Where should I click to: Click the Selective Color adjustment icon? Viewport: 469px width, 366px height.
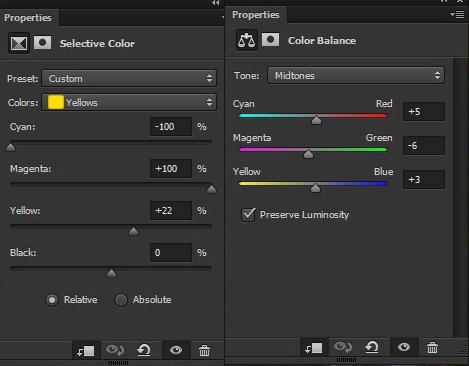[x=19, y=43]
